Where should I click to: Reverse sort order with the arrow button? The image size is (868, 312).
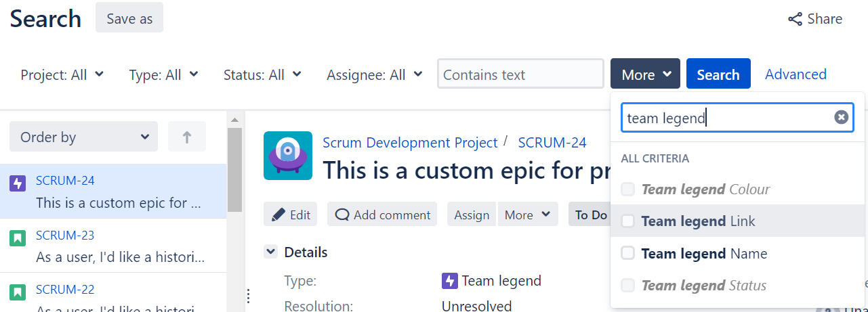pyautogui.click(x=187, y=137)
